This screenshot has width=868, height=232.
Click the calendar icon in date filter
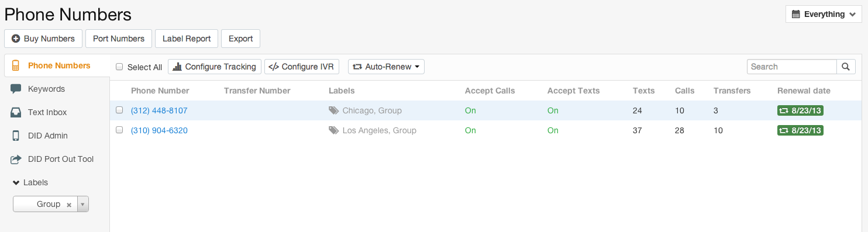[795, 14]
